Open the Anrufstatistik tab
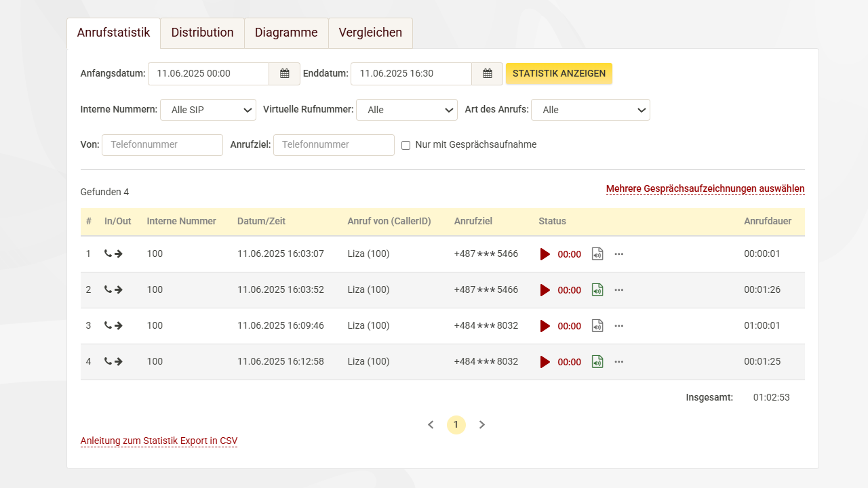The width and height of the screenshot is (868, 488). [x=113, y=33]
